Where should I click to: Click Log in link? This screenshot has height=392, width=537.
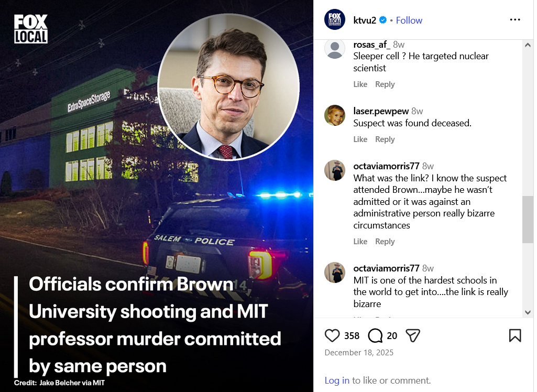337,380
